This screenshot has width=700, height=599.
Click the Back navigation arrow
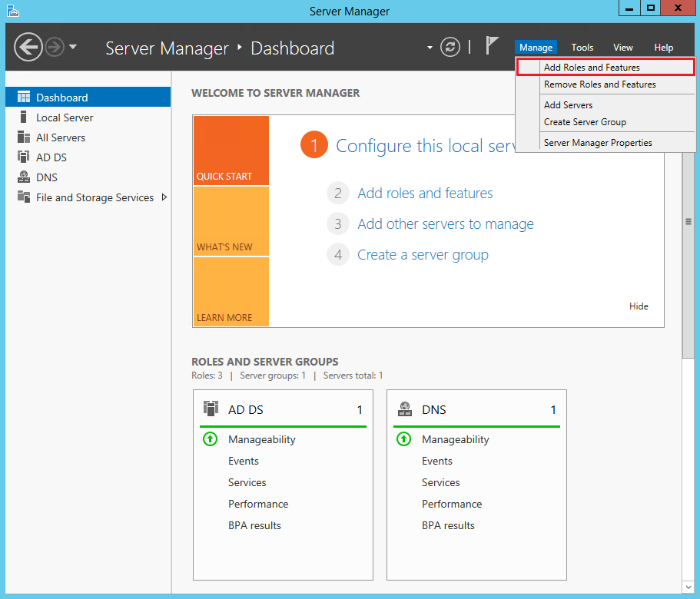pyautogui.click(x=28, y=48)
